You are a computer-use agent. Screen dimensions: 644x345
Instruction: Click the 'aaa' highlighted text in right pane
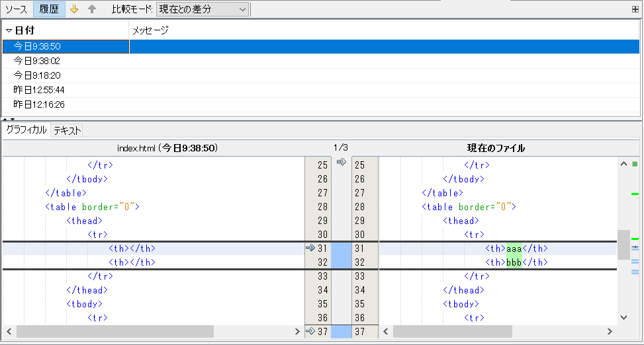pos(514,249)
